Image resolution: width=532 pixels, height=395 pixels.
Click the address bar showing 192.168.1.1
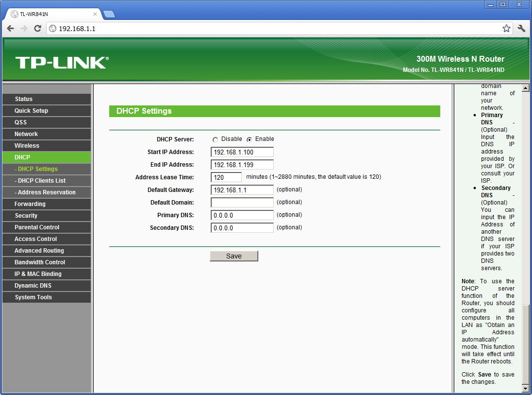278,29
